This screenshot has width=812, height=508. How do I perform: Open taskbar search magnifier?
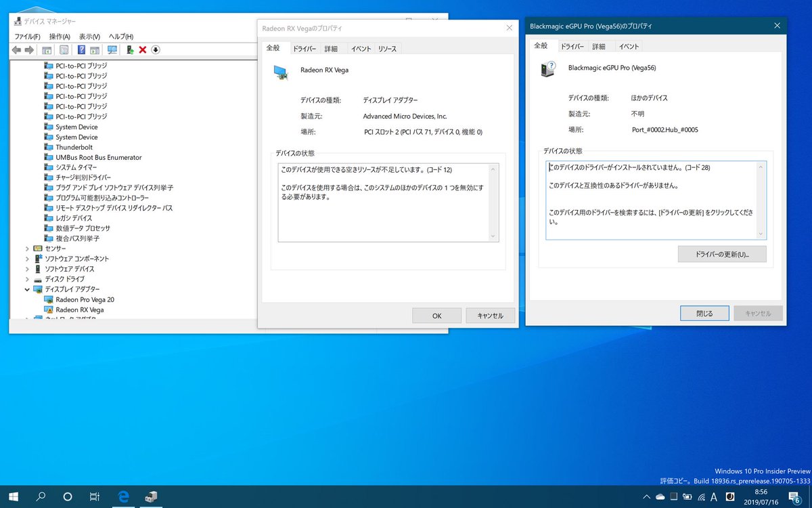click(x=41, y=496)
